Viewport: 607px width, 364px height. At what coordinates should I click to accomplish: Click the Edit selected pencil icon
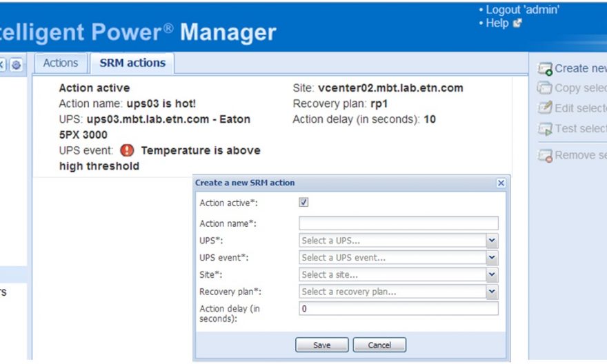coord(545,108)
